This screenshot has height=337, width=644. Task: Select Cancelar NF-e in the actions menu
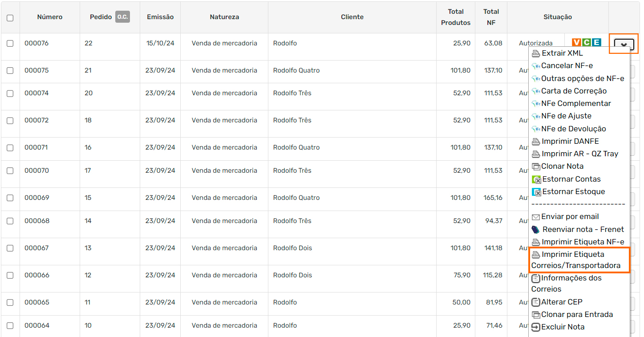coord(567,65)
